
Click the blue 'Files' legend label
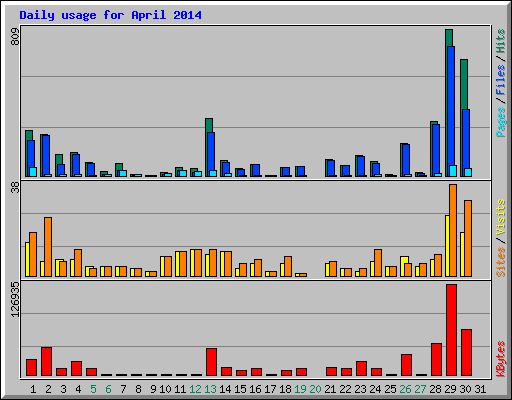[501, 79]
